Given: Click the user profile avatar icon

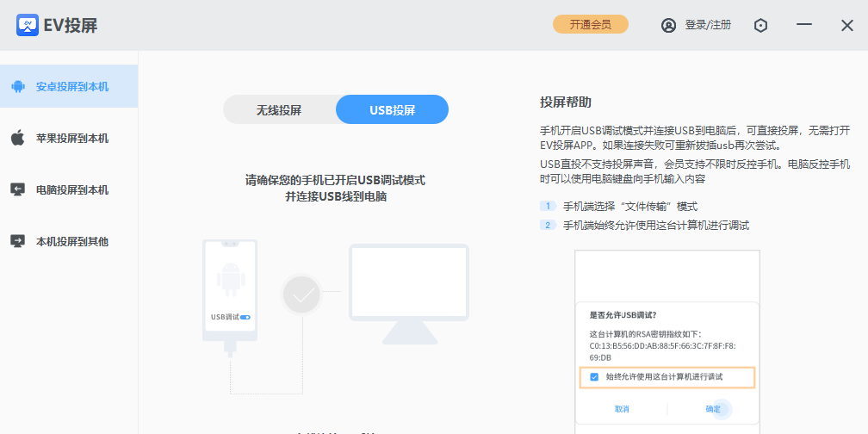Looking at the screenshot, I should 668,25.
